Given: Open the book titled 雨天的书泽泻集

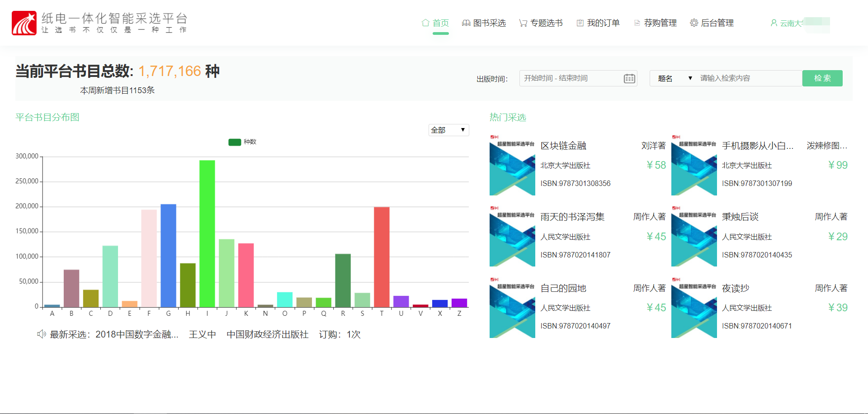Looking at the screenshot, I should 572,217.
